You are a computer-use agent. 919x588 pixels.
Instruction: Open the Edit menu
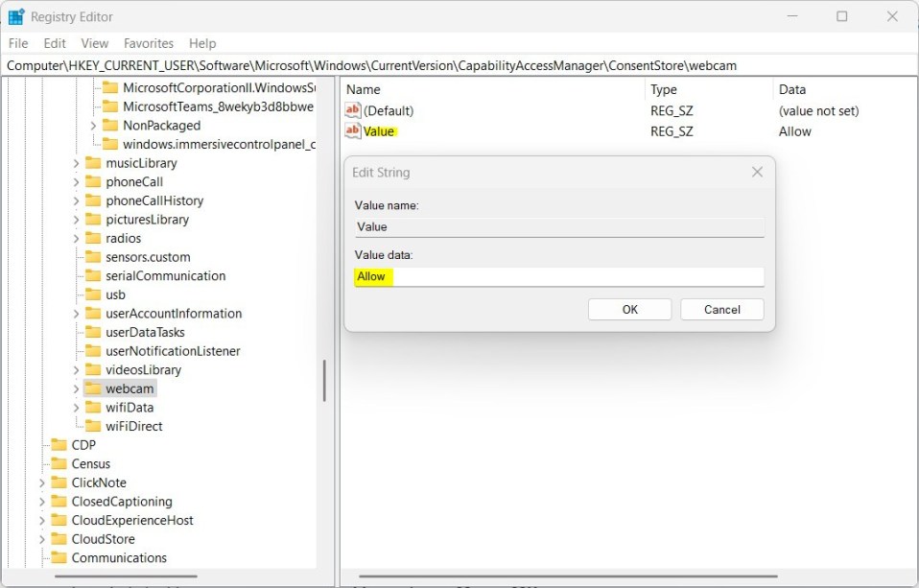point(55,43)
